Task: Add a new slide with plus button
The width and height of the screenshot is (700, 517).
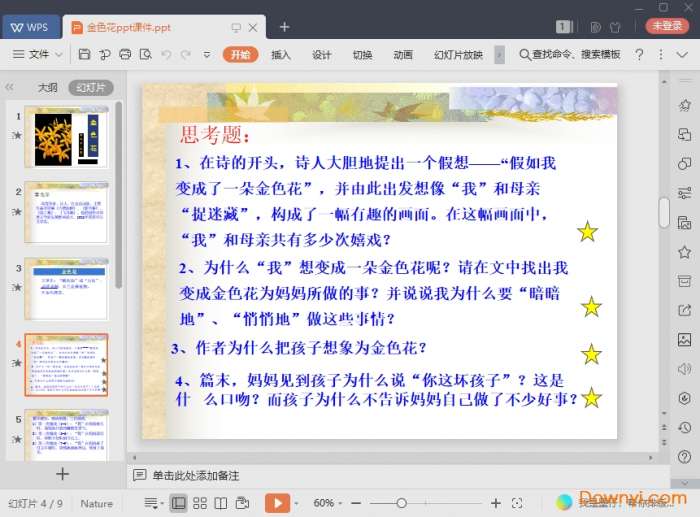Action: (62, 474)
